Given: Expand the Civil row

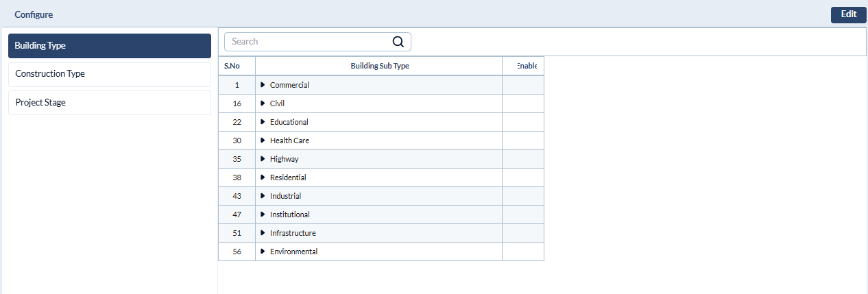Looking at the screenshot, I should (x=263, y=103).
